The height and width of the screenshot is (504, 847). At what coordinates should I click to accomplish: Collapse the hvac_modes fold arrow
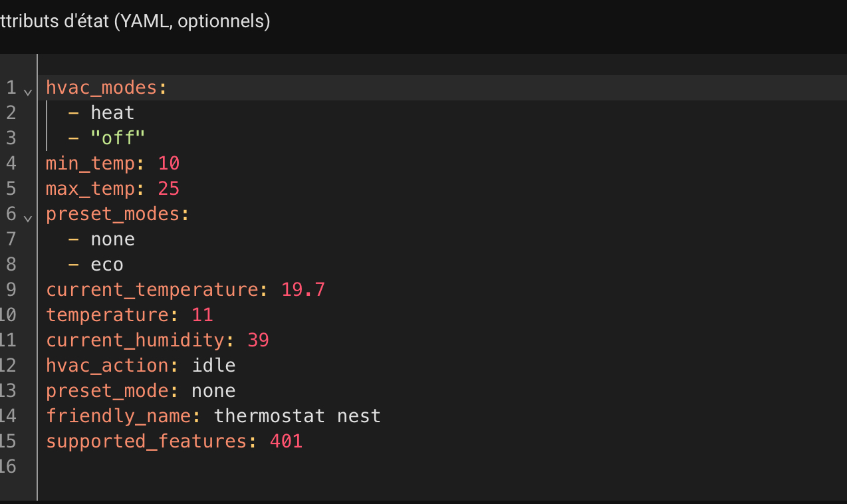tap(27, 90)
